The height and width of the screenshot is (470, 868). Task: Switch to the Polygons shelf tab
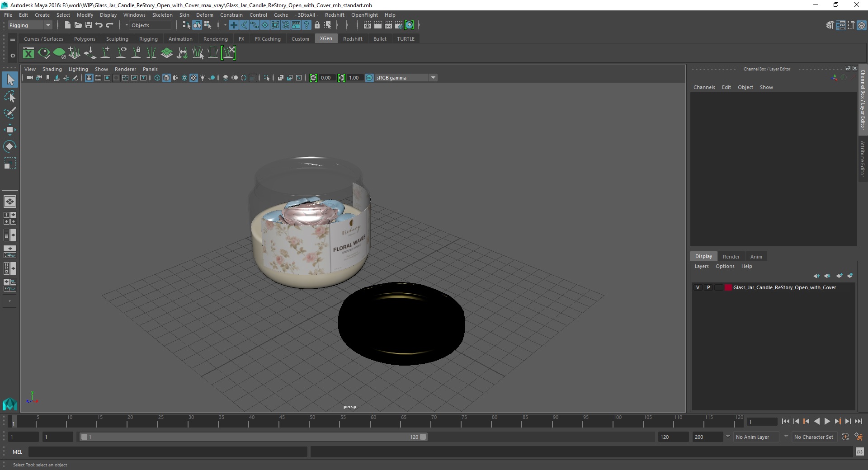[85, 39]
